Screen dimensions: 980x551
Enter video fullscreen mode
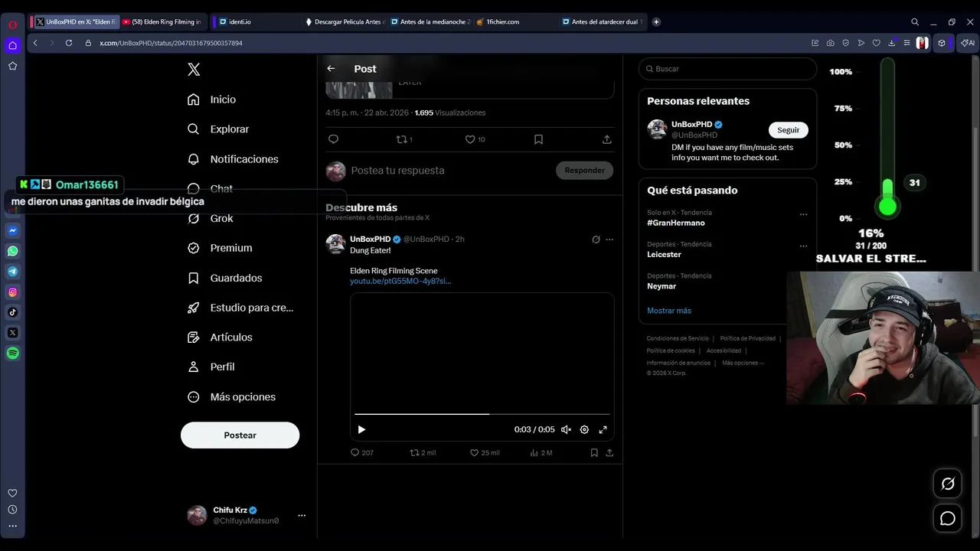point(603,430)
